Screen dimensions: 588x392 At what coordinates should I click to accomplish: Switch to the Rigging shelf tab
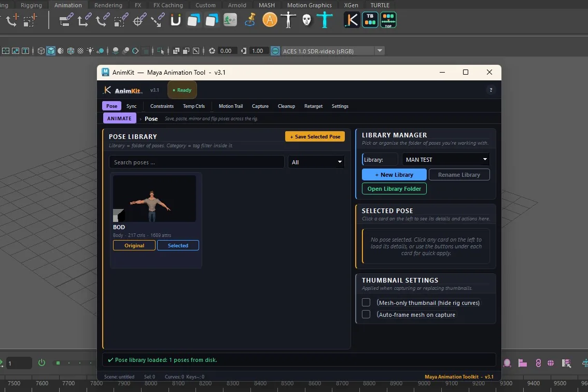coord(31,5)
